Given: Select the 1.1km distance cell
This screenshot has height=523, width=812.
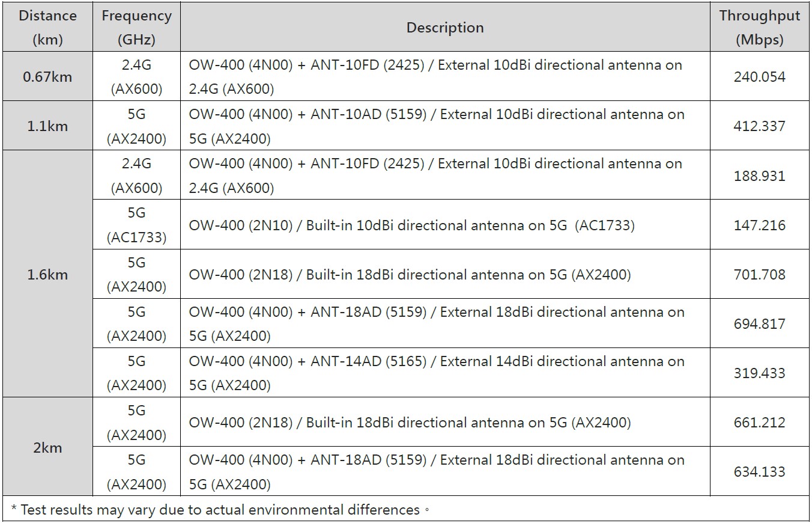Looking at the screenshot, I should coord(47,126).
